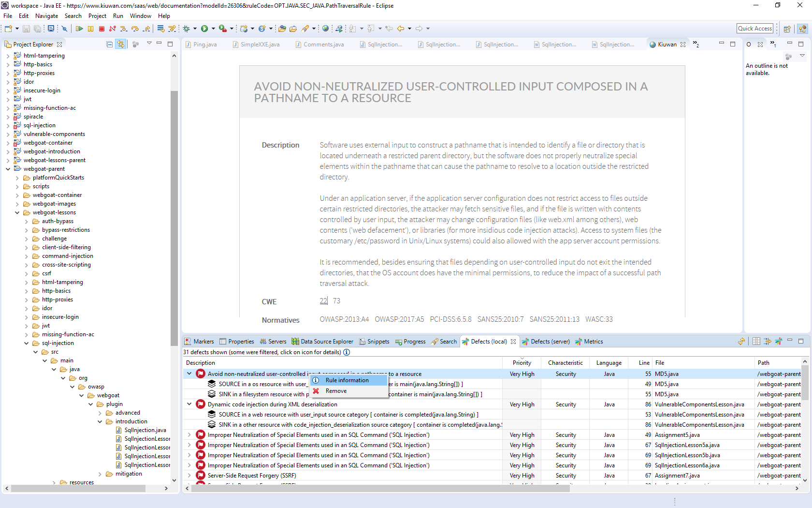This screenshot has height=508, width=812.
Task: Click the info icon next to filtered defects message
Action: (x=346, y=352)
